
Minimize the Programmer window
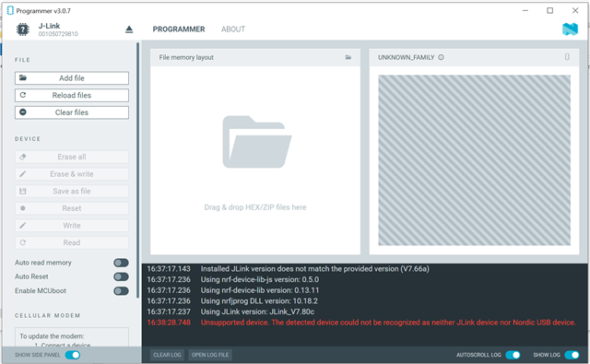[525, 10]
